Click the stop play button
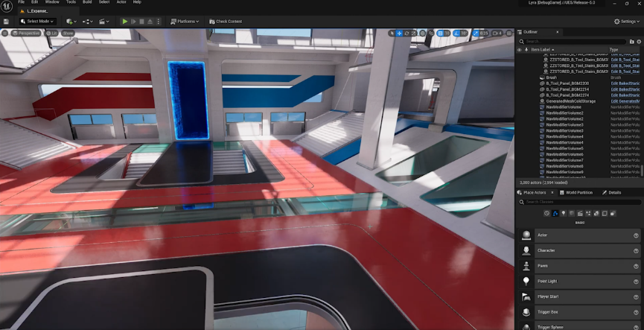Viewport: 644px width, 330px height. click(x=141, y=22)
